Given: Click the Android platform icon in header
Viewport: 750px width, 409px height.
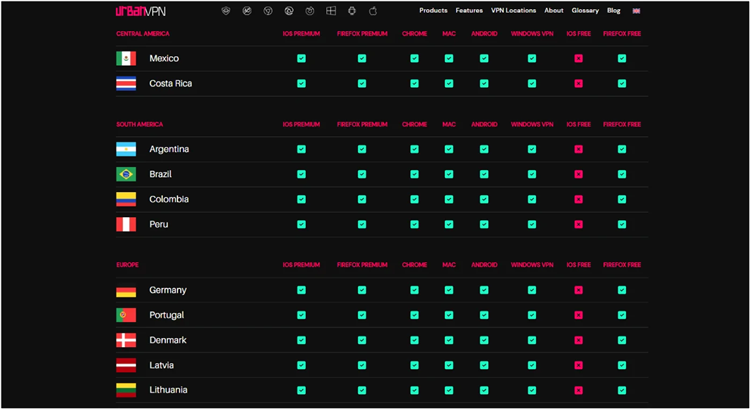Looking at the screenshot, I should (x=352, y=11).
